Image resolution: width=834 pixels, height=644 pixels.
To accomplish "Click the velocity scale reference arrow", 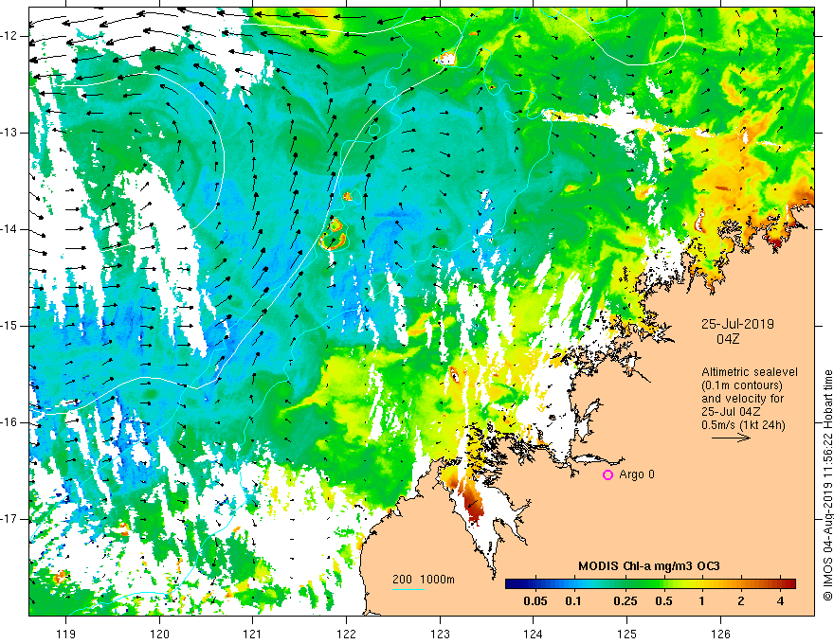I will 731,438.
